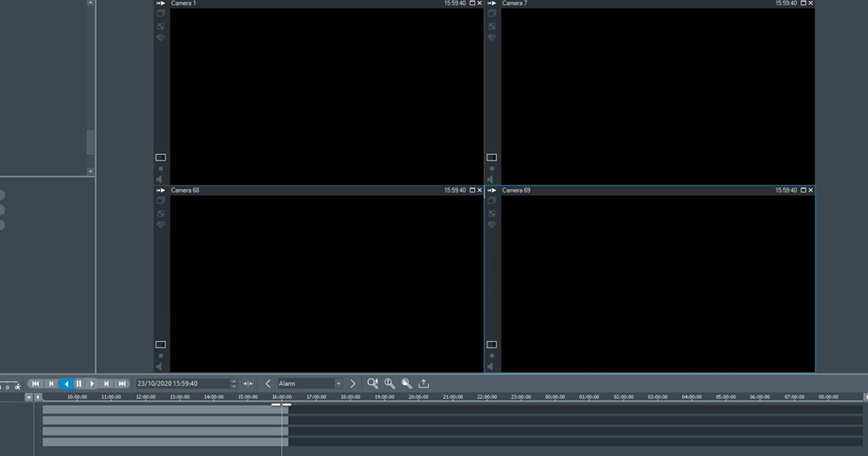The height and width of the screenshot is (456, 868).
Task: Jump to the newest recording
Action: coord(121,383)
